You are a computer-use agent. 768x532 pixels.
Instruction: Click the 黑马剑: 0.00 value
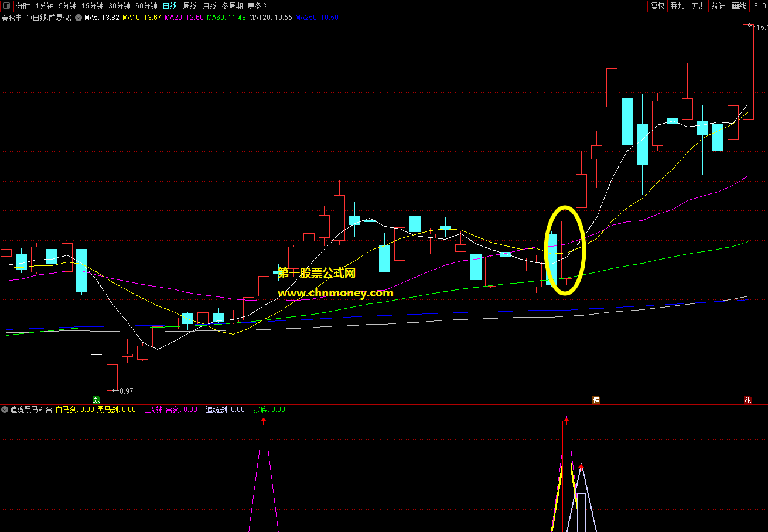point(116,410)
